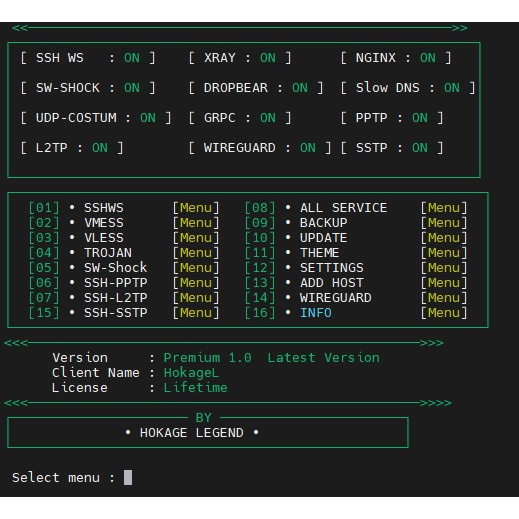The width and height of the screenshot is (519, 519).
Task: Select the UPDATE menu entry
Action: (323, 238)
